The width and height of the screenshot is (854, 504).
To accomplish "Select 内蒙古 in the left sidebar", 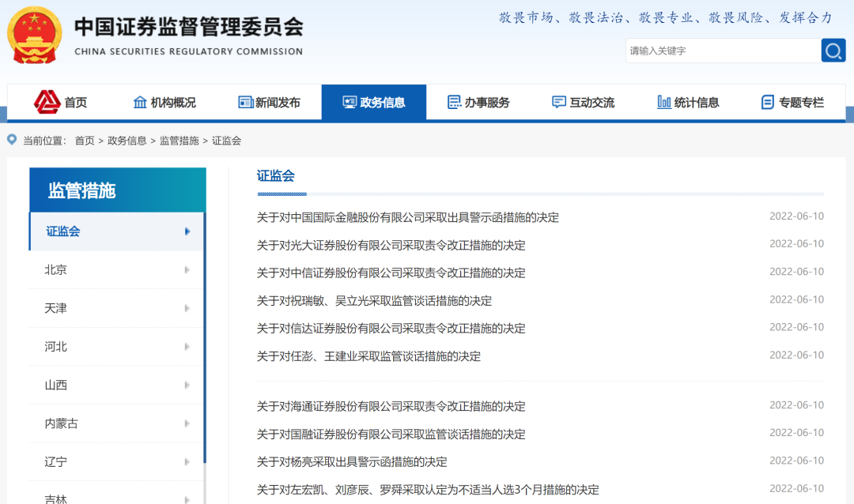I will pos(62,423).
